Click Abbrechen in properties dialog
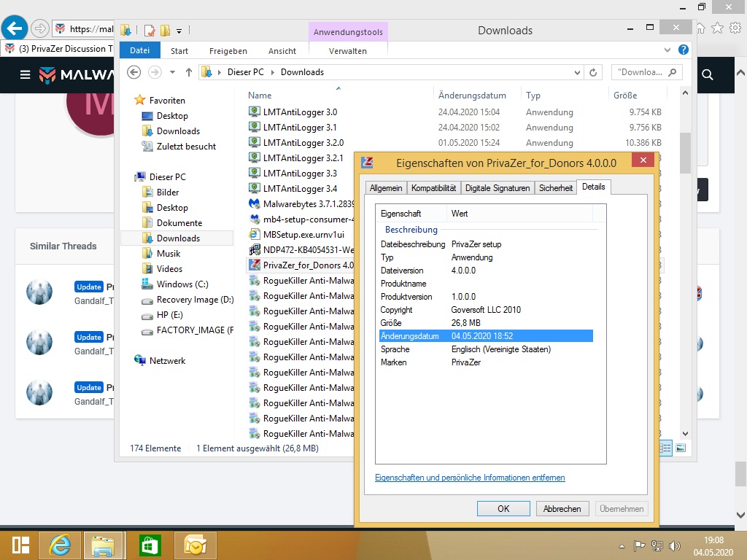Image resolution: width=747 pixels, height=560 pixels. 562,508
